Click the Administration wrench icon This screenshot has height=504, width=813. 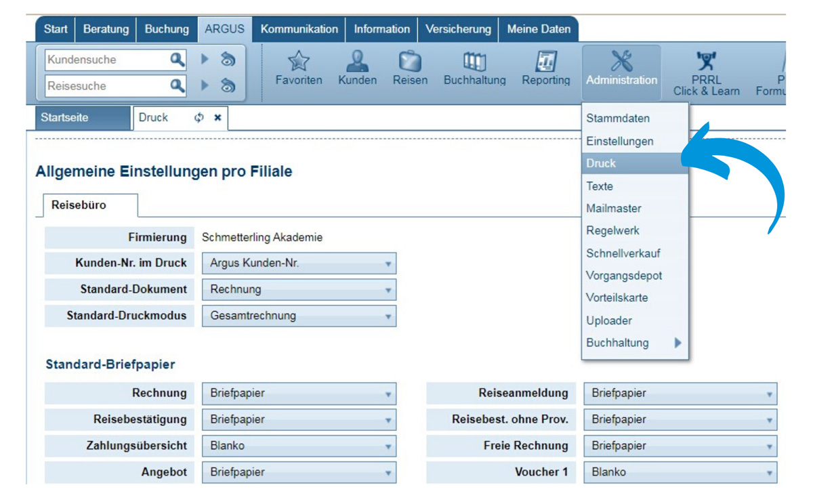(x=621, y=62)
